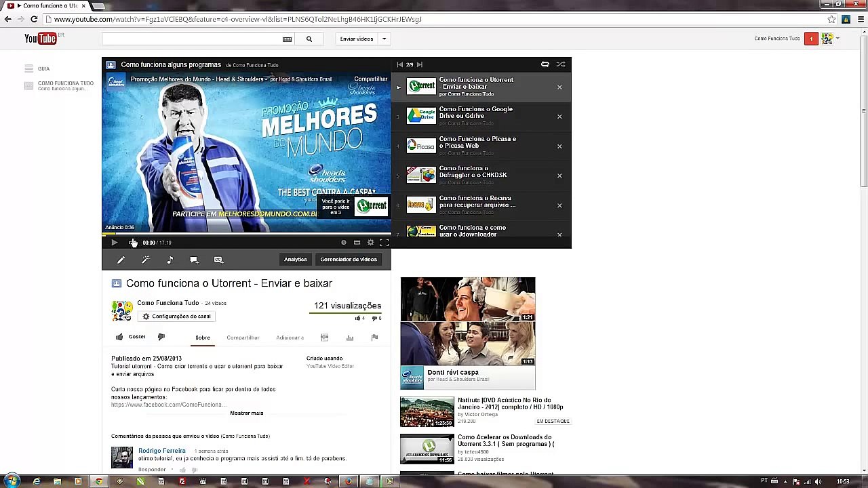Image resolution: width=868 pixels, height=488 pixels.
Task: Open the video info editor pencil
Action: 121,260
